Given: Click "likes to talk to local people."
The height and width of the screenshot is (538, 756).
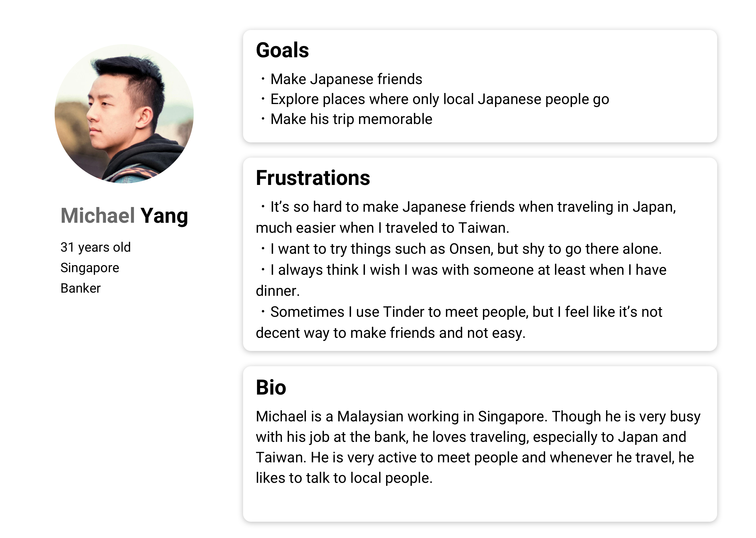Looking at the screenshot, I should pyautogui.click(x=344, y=478).
